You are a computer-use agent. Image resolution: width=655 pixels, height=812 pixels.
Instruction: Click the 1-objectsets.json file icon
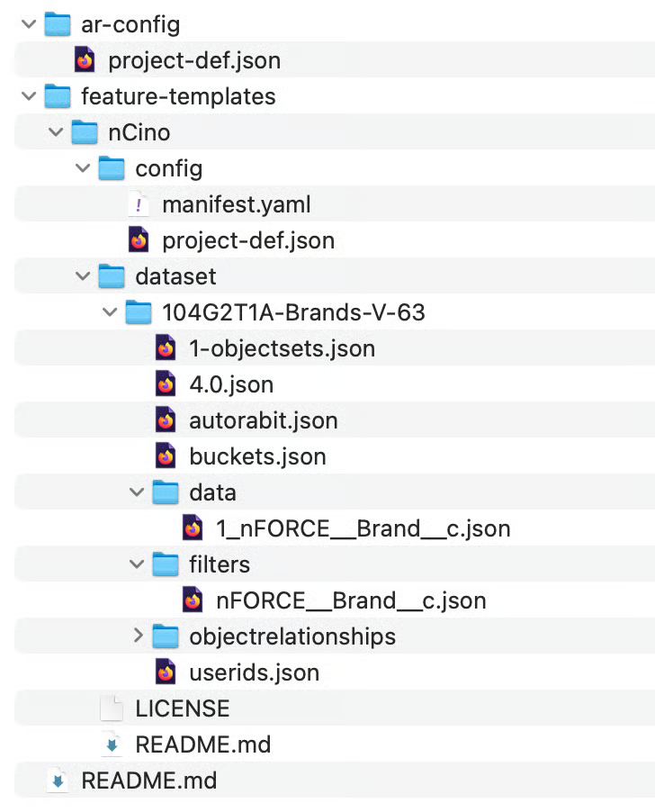[166, 348]
